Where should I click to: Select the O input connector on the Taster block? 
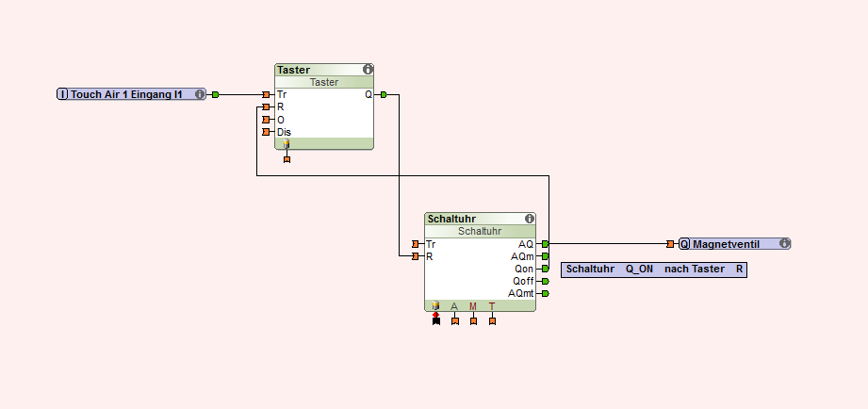click(267, 120)
